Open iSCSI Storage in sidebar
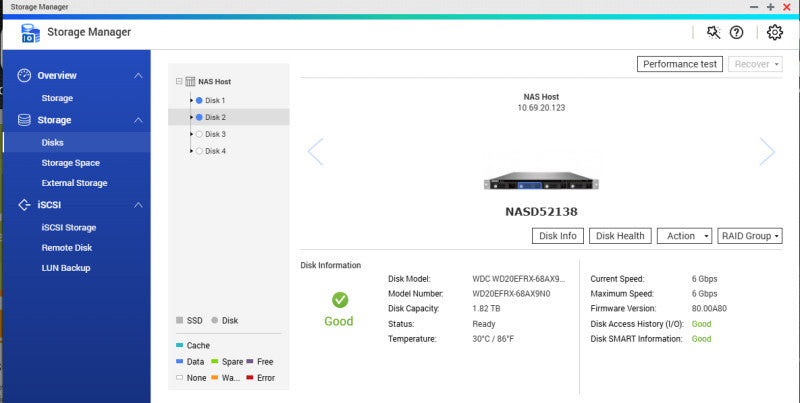800x403 pixels. coord(69,228)
